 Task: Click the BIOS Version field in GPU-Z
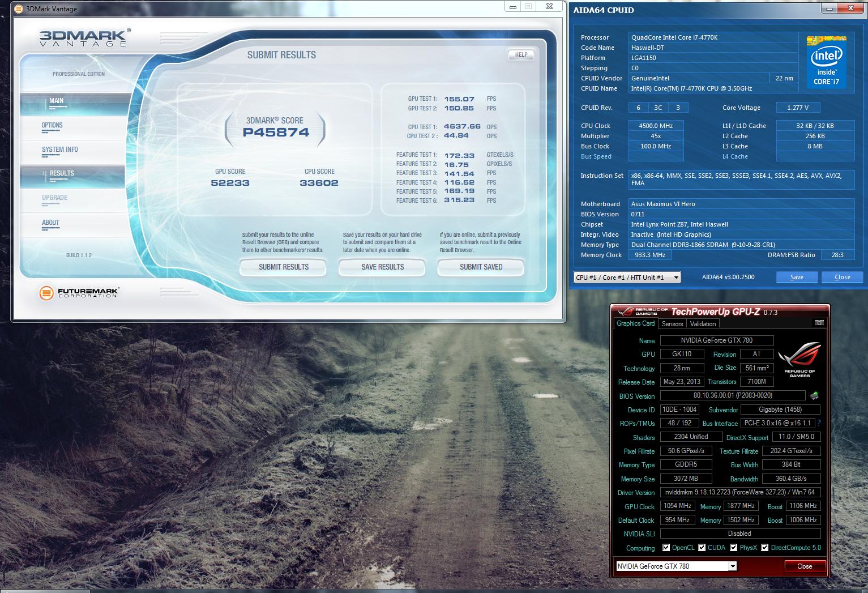733,395
